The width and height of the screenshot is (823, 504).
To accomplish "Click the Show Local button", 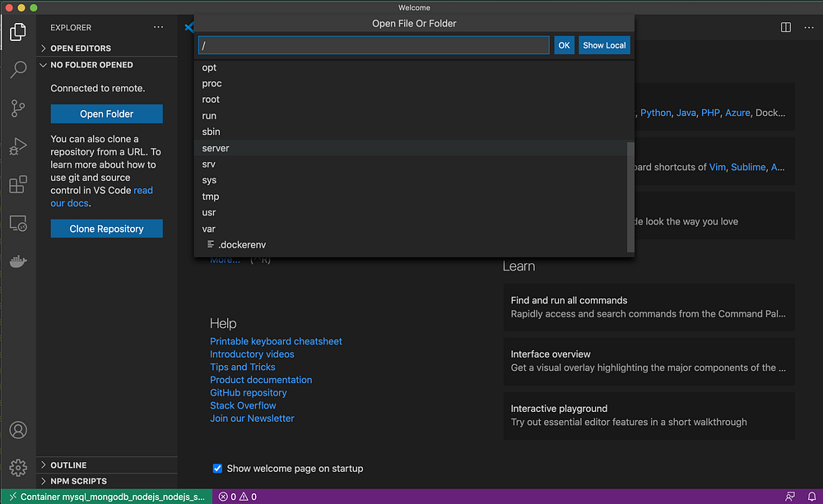I will coord(604,45).
